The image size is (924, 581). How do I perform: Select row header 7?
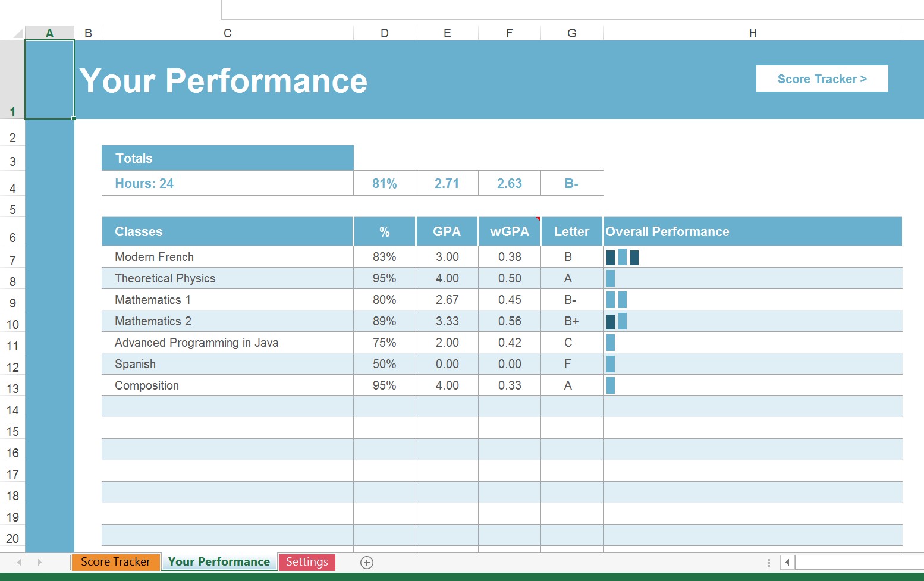(x=12, y=259)
